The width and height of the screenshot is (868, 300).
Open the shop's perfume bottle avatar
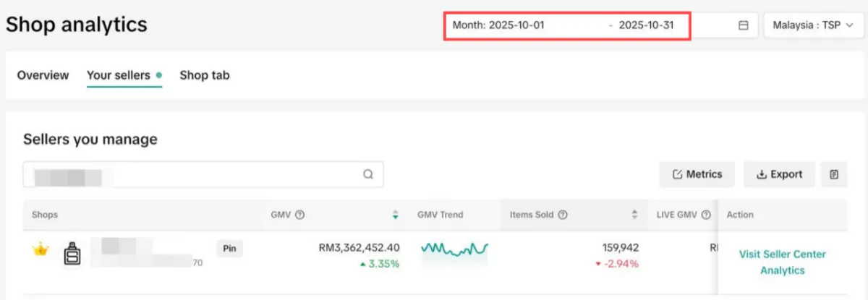point(72,253)
